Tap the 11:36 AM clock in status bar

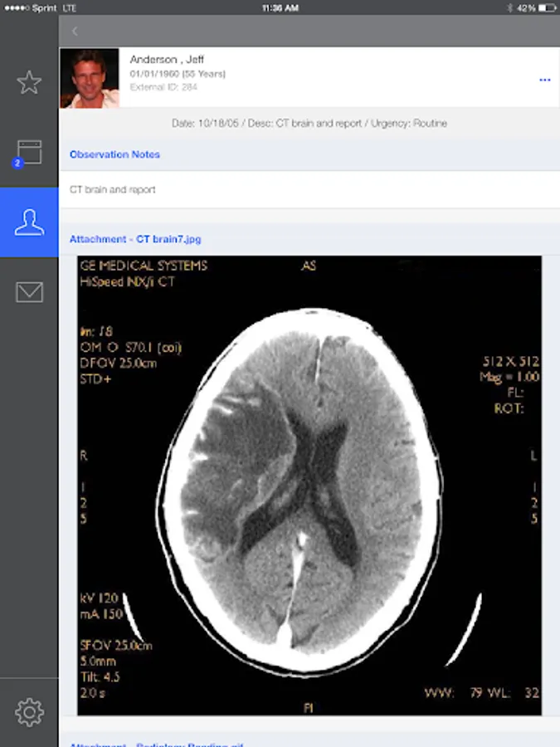(280, 8)
